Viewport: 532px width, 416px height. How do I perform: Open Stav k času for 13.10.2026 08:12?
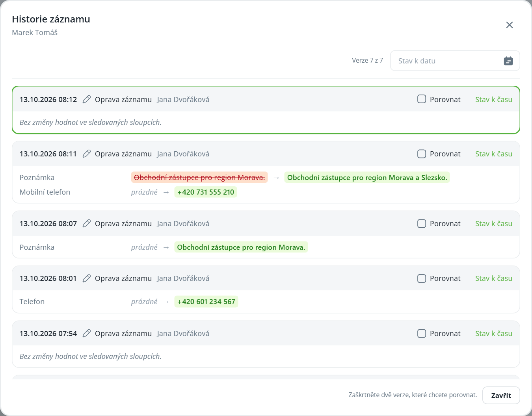pos(493,99)
